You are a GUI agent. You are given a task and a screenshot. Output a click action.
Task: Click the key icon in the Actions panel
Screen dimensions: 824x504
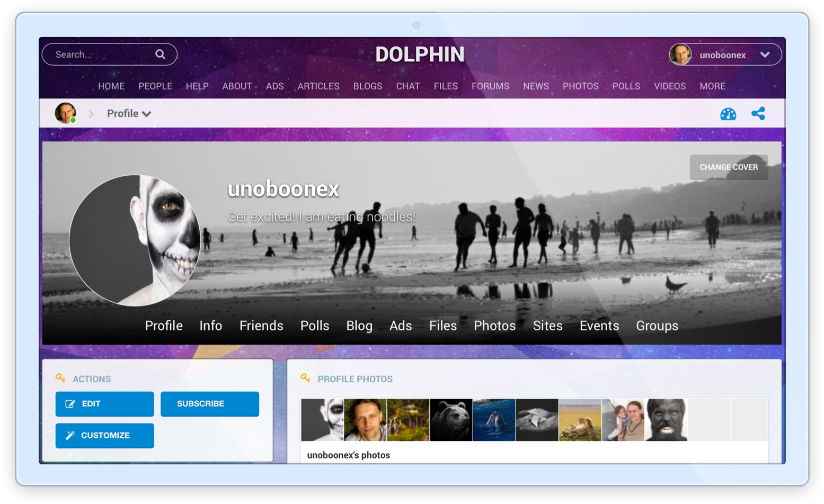click(x=60, y=379)
